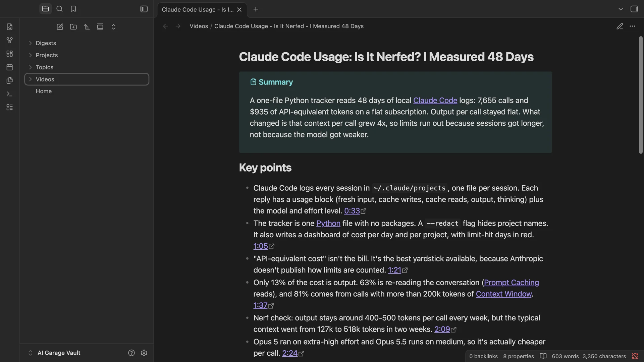The image size is (644, 362).
Task: Navigate back with the left arrow
Action: point(165,26)
